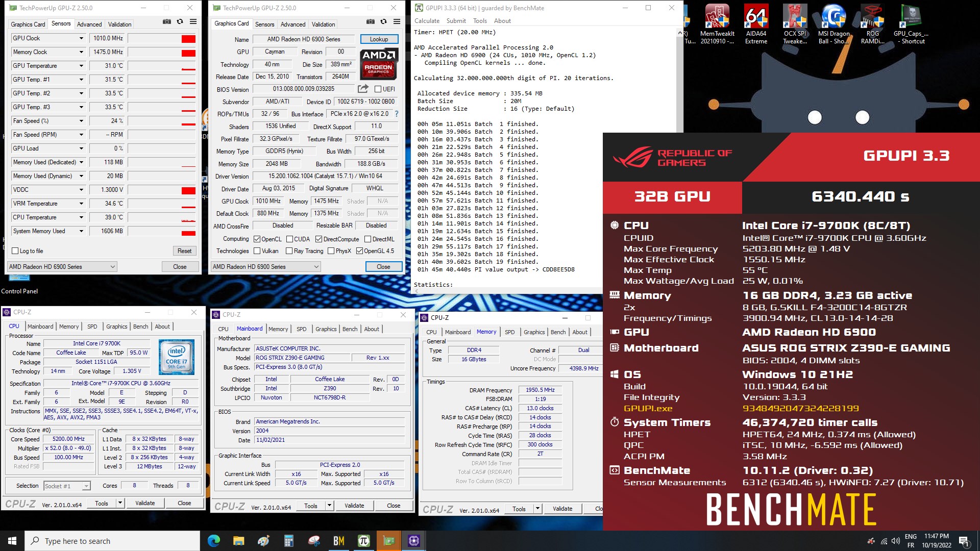Open Bench tab in CPU-Z Mainboard window
980x551 pixels.
click(350, 329)
